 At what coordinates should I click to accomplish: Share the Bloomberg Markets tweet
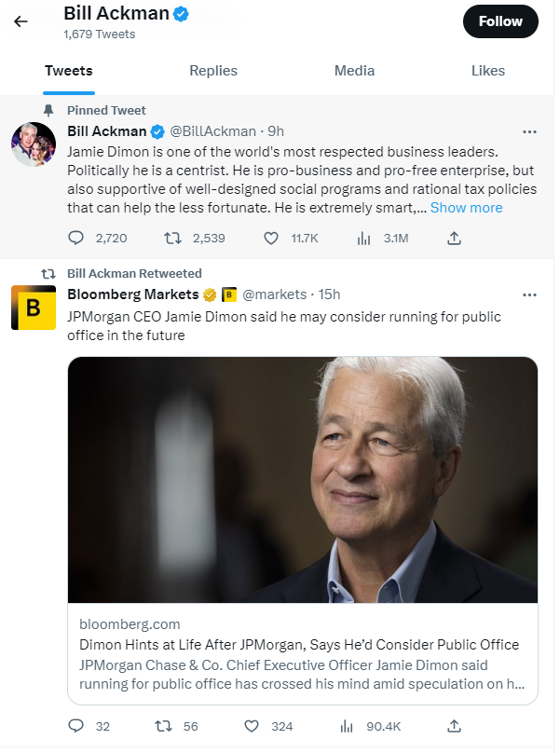(455, 726)
